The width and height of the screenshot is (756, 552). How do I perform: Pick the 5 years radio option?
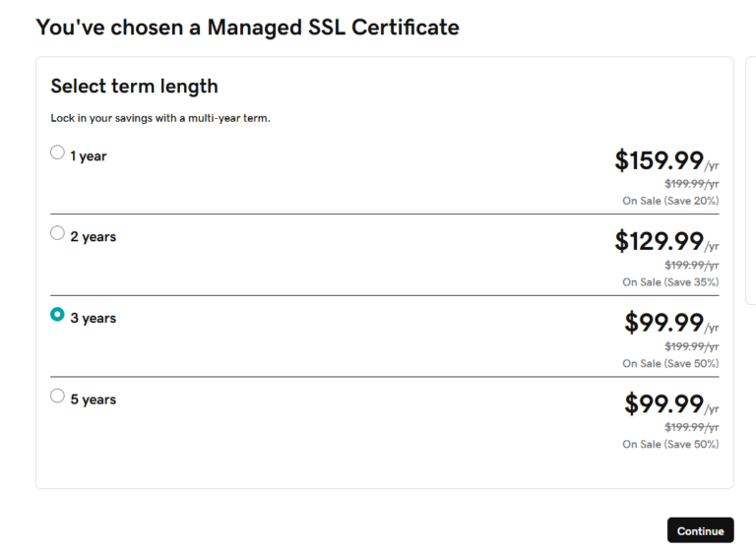57,397
